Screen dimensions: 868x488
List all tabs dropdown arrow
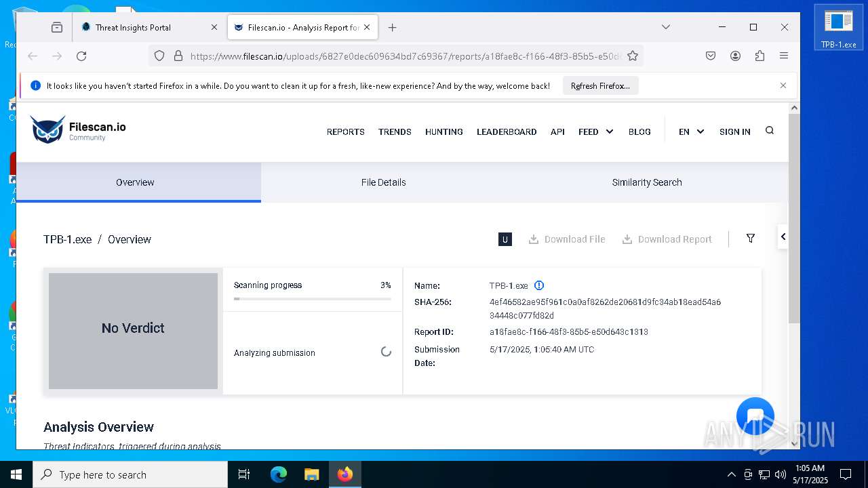(666, 27)
